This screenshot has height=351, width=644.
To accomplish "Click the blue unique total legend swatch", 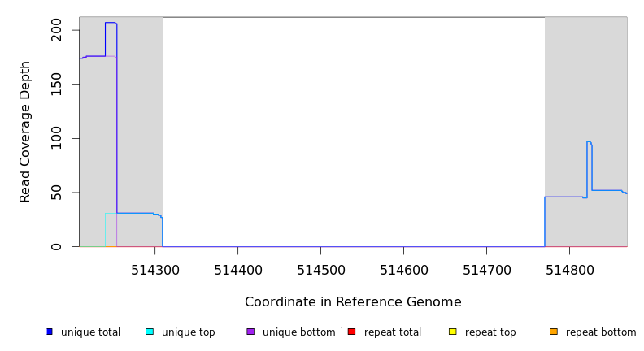I will point(50,331).
